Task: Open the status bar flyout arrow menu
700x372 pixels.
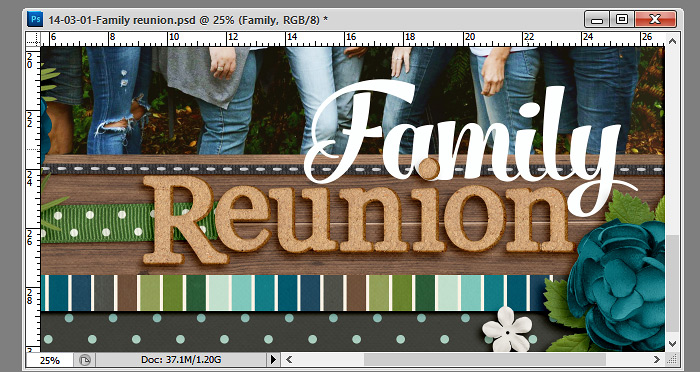Action: [273, 359]
